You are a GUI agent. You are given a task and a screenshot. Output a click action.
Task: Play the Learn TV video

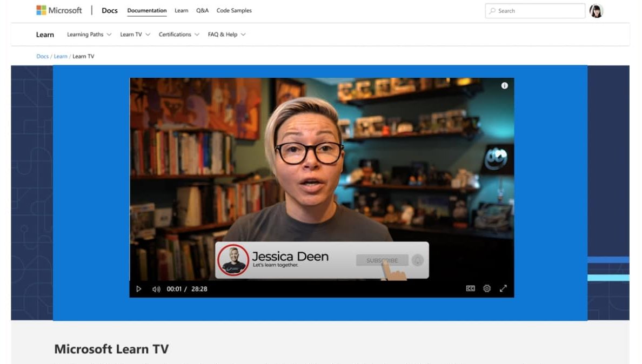(139, 289)
